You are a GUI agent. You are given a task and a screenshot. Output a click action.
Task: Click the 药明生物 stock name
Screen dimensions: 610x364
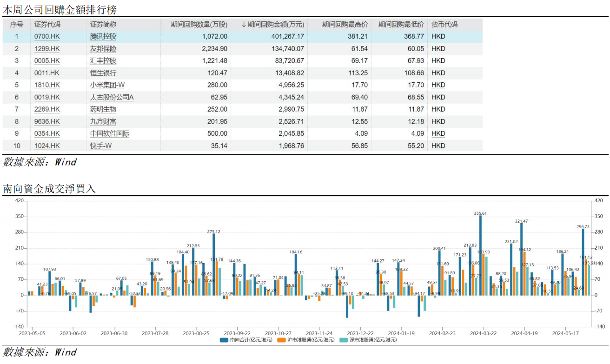[x=103, y=109]
